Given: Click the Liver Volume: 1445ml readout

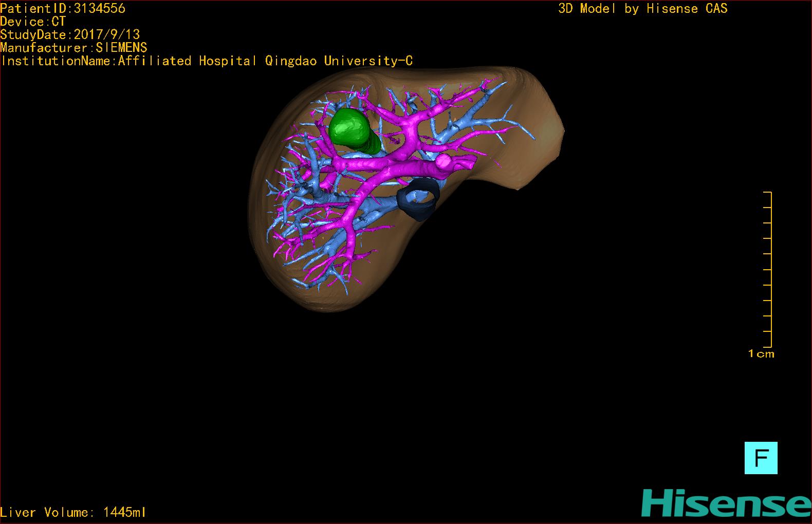Looking at the screenshot, I should [73, 512].
